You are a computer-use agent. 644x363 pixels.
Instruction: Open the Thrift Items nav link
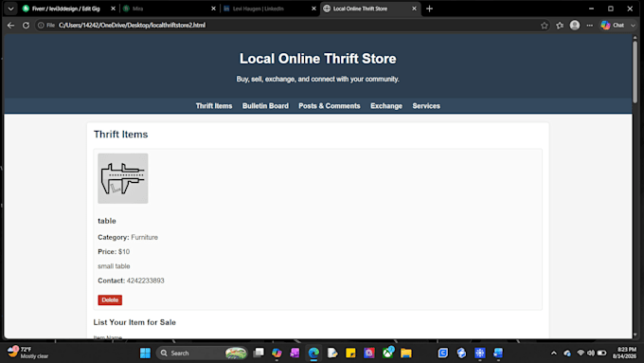click(214, 106)
